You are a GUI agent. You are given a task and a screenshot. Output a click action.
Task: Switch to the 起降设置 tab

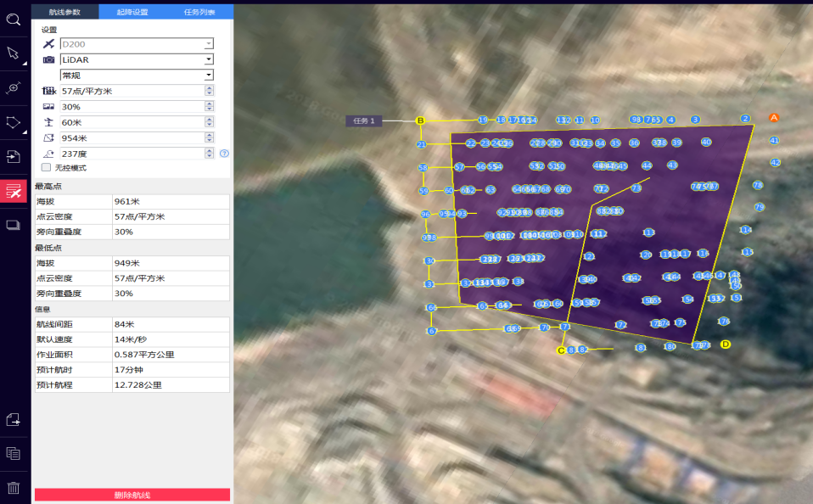tap(132, 12)
